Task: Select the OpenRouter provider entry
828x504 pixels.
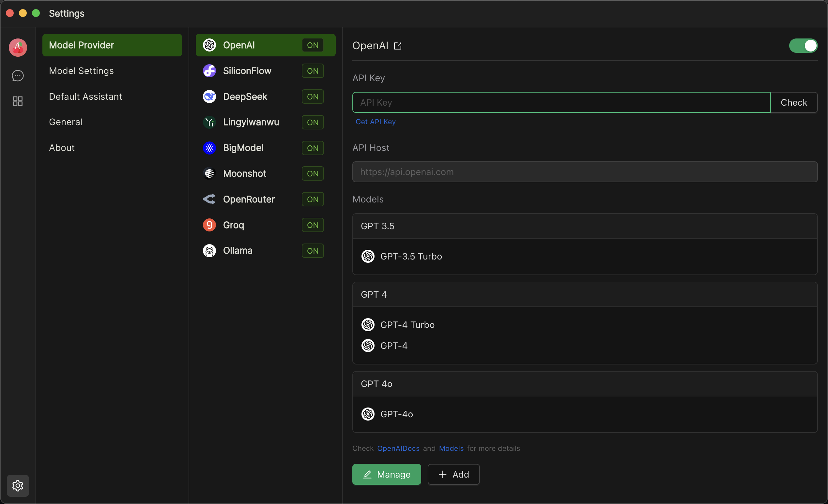Action: [249, 199]
